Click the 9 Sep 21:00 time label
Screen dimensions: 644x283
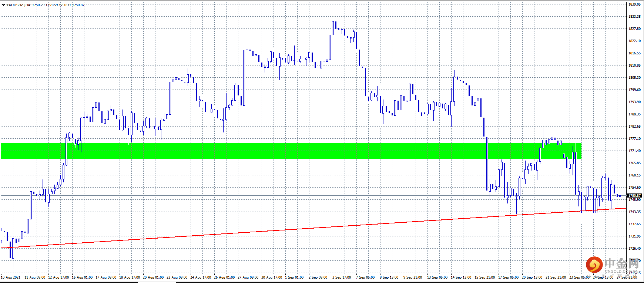(413, 277)
